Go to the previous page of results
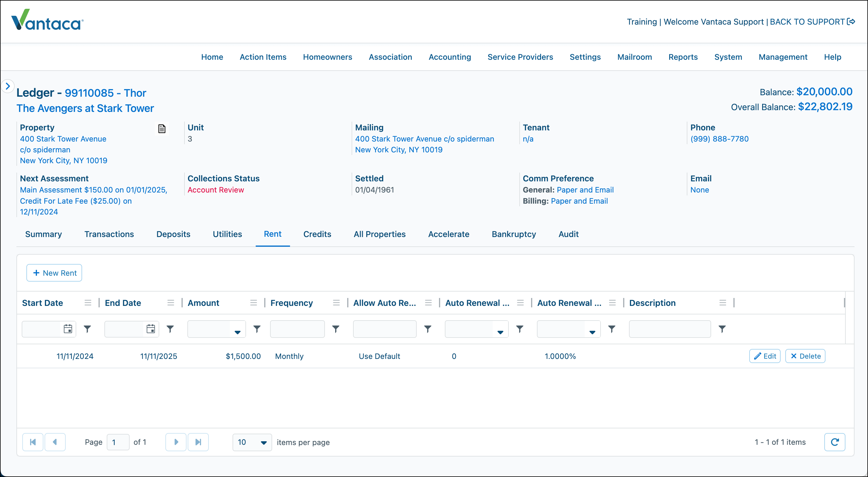This screenshot has height=477, width=868. (x=55, y=442)
